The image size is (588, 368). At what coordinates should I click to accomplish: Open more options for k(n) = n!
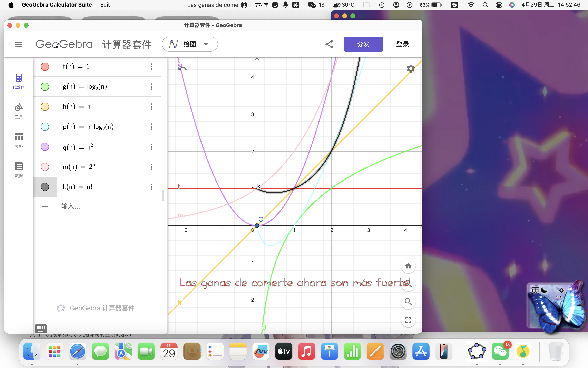point(151,187)
